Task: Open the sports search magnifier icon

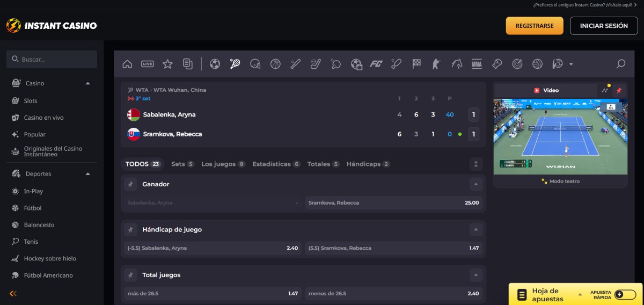Action: click(x=621, y=64)
